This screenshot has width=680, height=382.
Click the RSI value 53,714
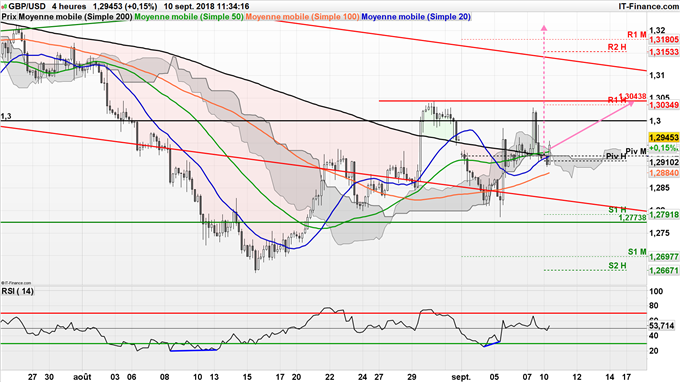(661, 325)
